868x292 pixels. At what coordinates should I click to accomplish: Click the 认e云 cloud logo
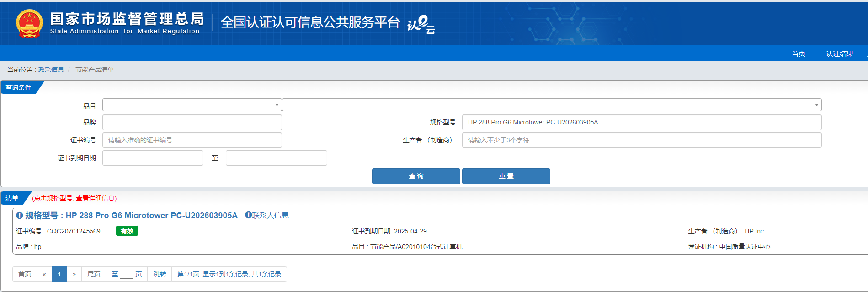tap(421, 24)
